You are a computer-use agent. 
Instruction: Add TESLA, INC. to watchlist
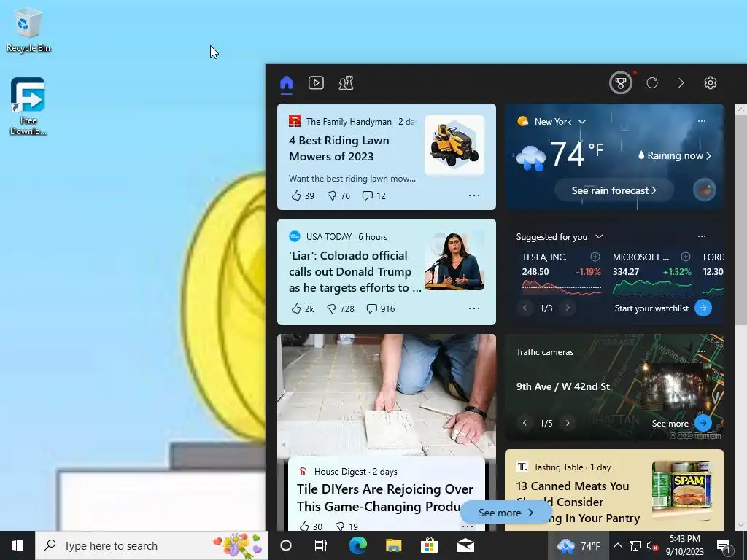tap(595, 257)
